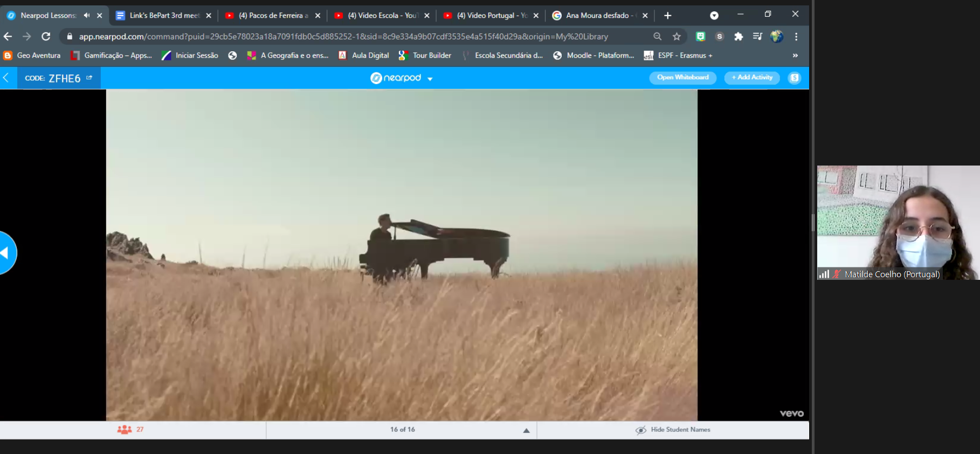
Task: Click the signal strength icon on Matilde's tile
Action: coord(824,274)
